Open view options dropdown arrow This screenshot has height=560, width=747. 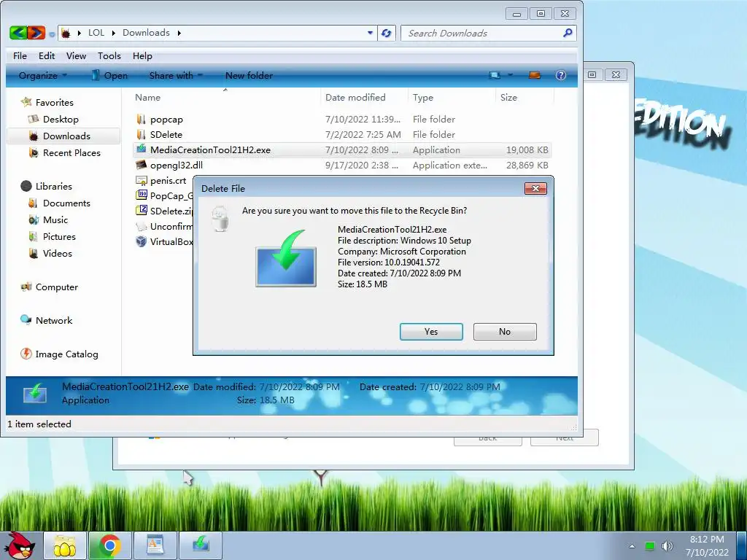(510, 75)
